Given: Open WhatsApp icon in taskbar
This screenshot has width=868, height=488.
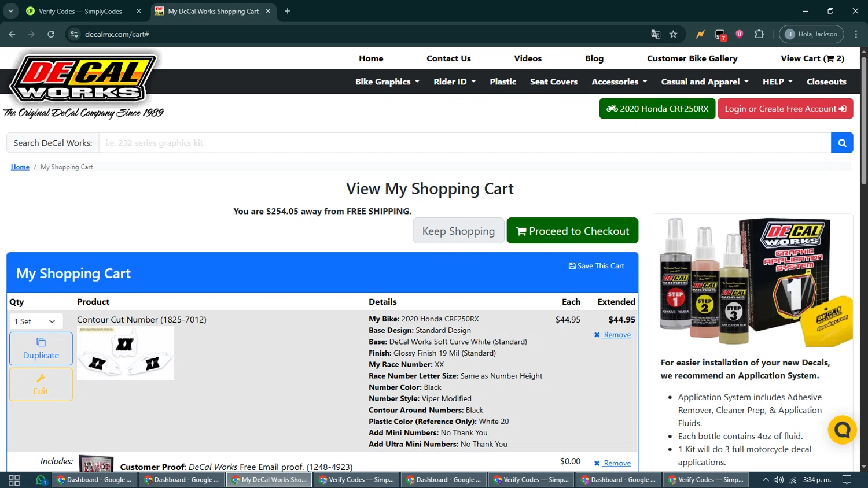Looking at the screenshot, I should pyautogui.click(x=41, y=480).
